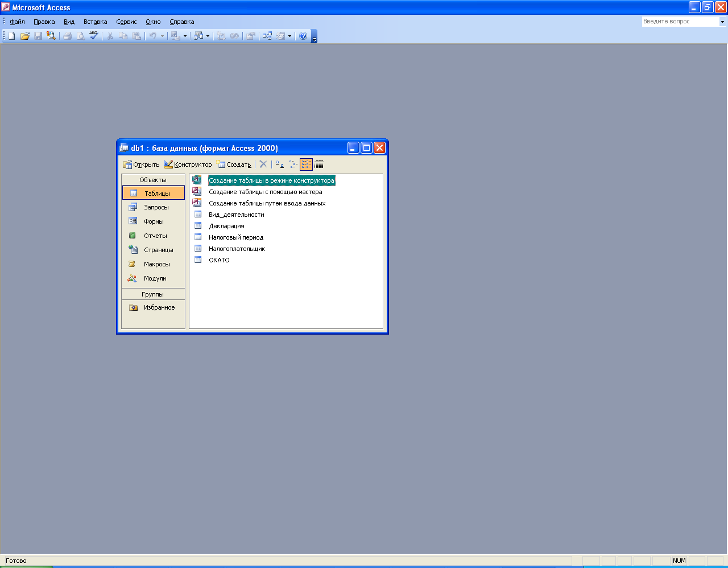Screen dimensions: 728x568
Task: Click the Office Links icon
Action: point(175,36)
